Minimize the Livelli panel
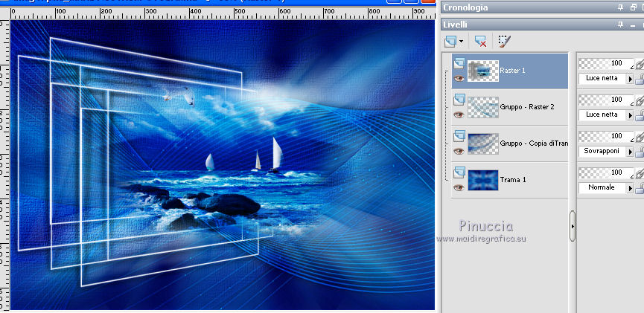Viewport: 644px width, 313px height. 633,25
